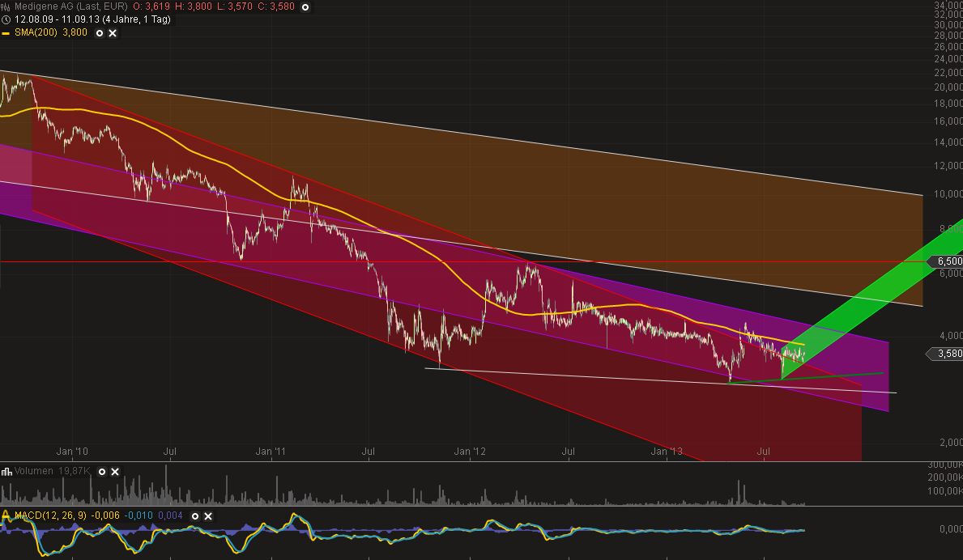Click the date range 12.08.09 - 11.09.13 text
The image size is (963, 560).
point(57,19)
